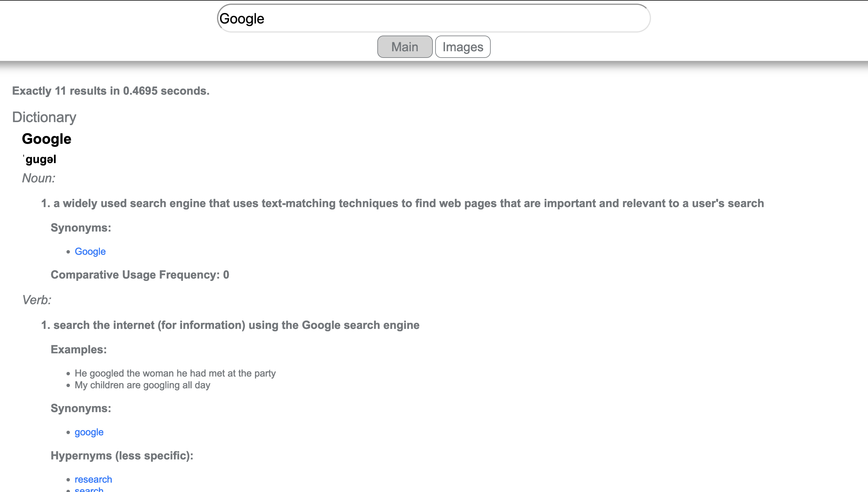Switch to the Main tab

[405, 47]
